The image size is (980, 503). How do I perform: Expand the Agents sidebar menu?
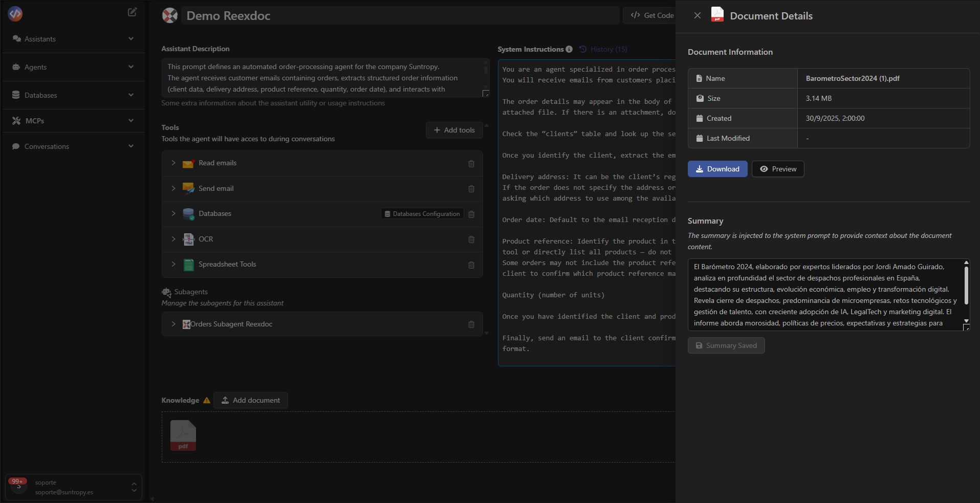pyautogui.click(x=73, y=67)
